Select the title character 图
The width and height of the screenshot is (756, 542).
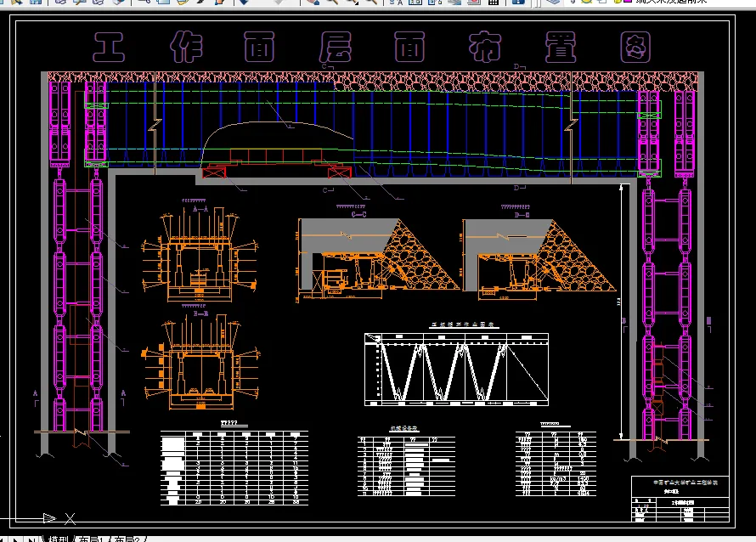(635, 48)
